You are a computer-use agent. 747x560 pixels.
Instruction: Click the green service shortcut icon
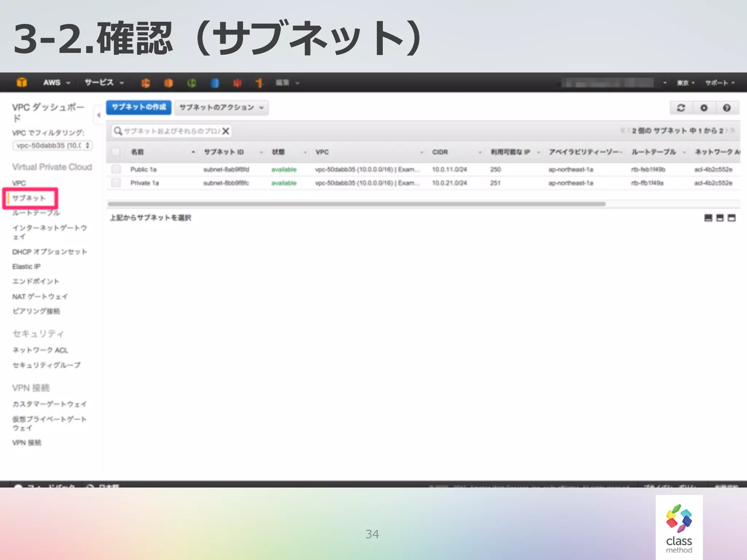(191, 83)
